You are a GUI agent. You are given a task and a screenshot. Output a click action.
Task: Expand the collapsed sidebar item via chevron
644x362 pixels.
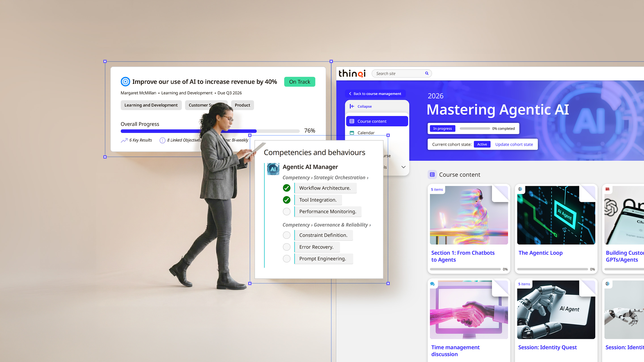coord(403,167)
